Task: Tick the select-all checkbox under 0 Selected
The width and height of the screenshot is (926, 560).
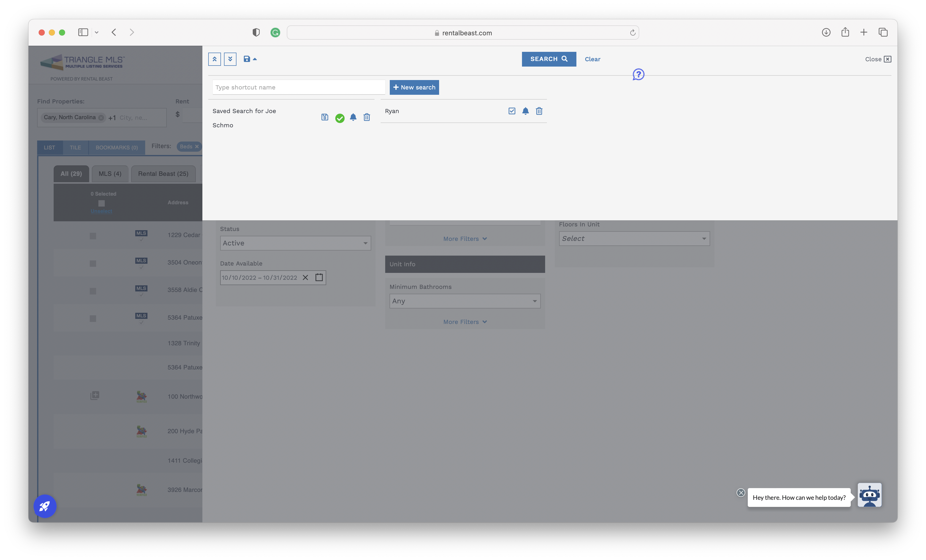Action: click(101, 203)
